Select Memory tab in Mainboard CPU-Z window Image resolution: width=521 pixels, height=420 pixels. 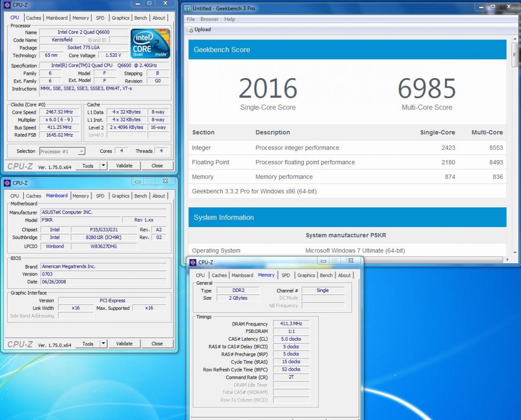[81, 196]
